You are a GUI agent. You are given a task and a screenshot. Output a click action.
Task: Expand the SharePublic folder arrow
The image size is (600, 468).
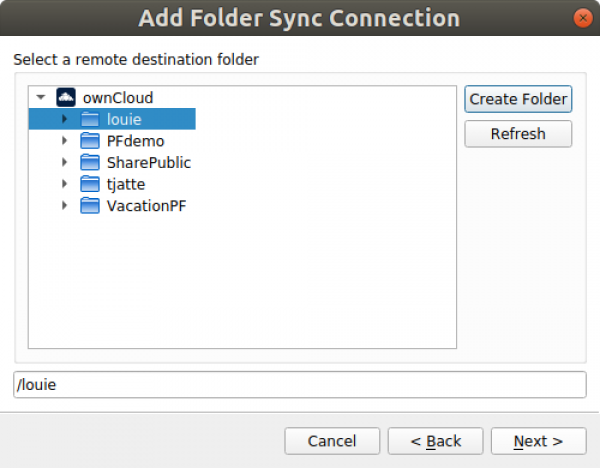[65, 162]
